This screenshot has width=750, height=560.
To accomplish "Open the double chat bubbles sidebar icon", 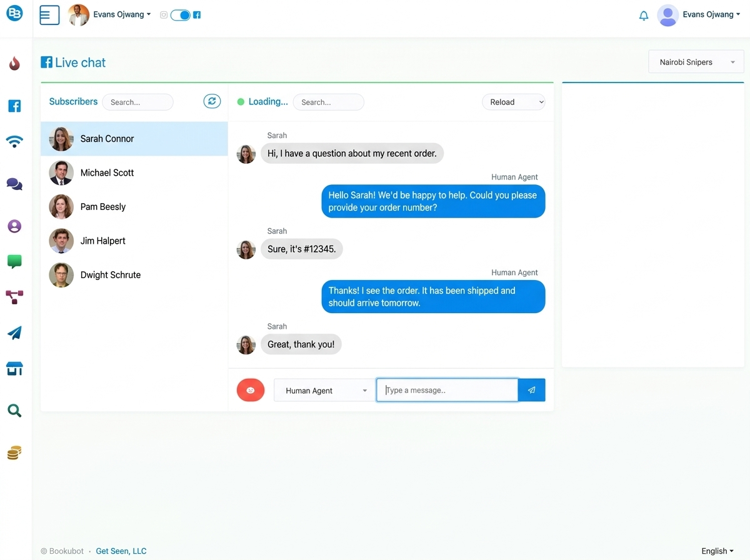I will click(14, 184).
